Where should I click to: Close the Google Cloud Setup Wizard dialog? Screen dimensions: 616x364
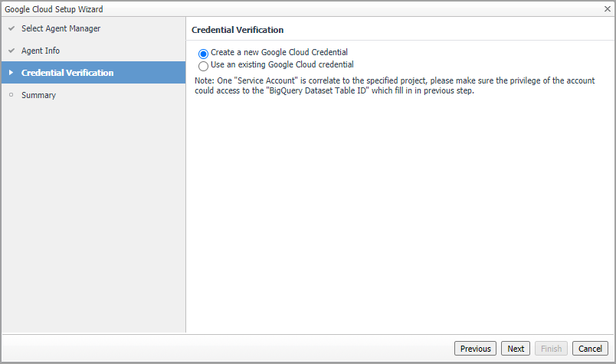coord(608,8)
